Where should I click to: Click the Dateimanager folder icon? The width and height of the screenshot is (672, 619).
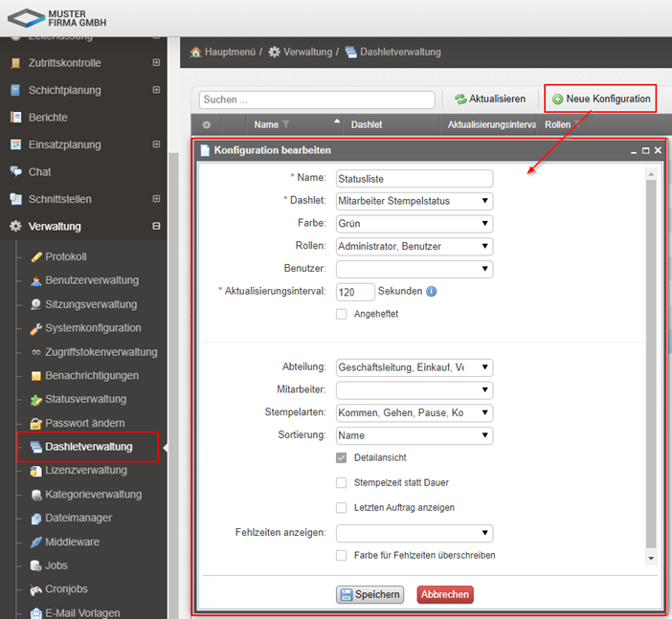(x=36, y=518)
